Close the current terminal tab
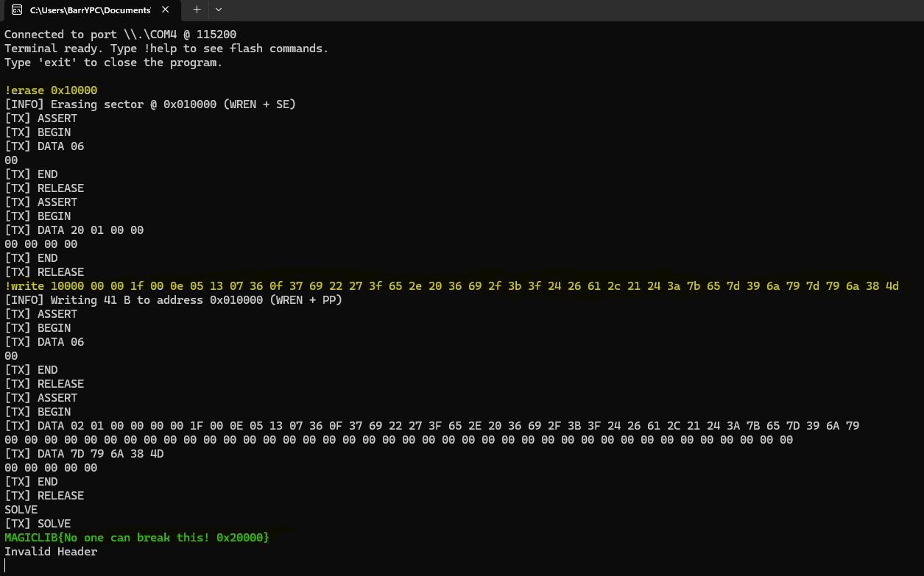This screenshot has width=924, height=576. (x=169, y=10)
